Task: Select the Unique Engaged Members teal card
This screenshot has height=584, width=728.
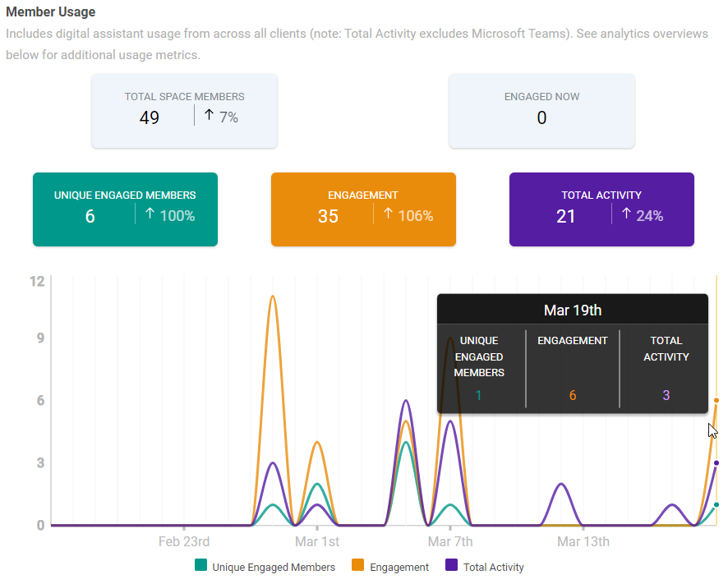Action: [x=125, y=209]
